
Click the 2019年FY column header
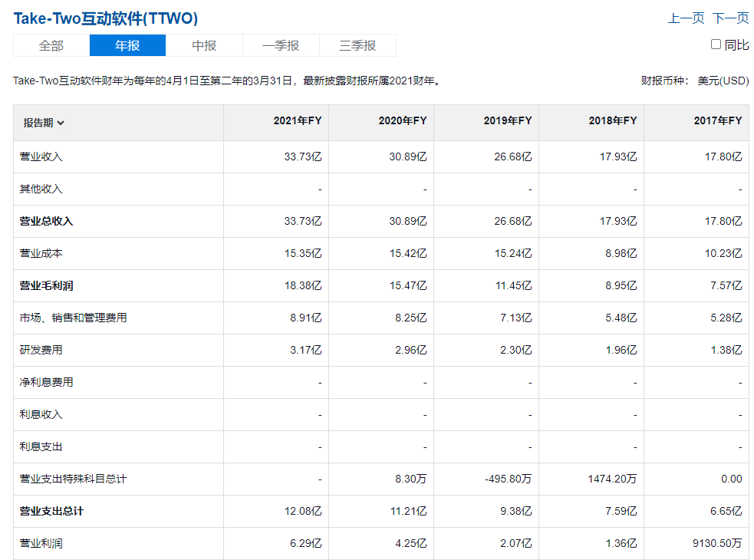click(x=508, y=120)
